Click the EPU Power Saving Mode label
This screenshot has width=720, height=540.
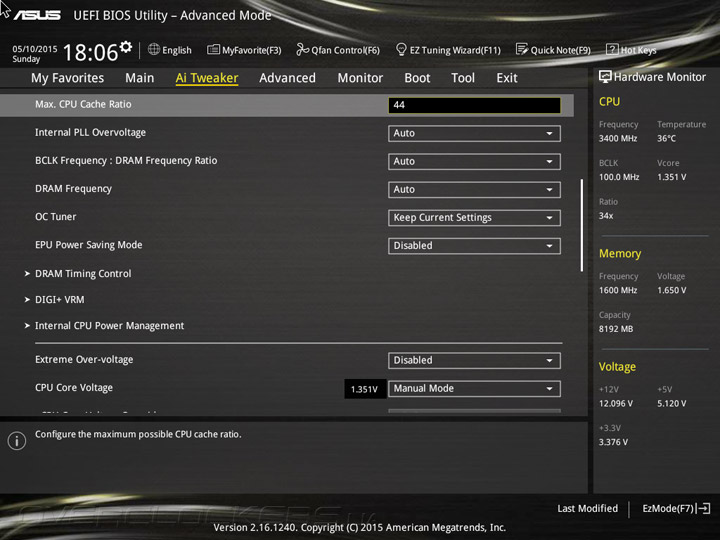point(89,245)
